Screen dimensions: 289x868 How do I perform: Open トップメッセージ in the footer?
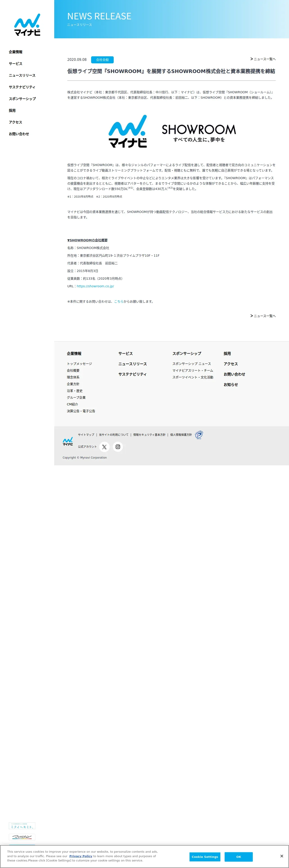(x=79, y=363)
